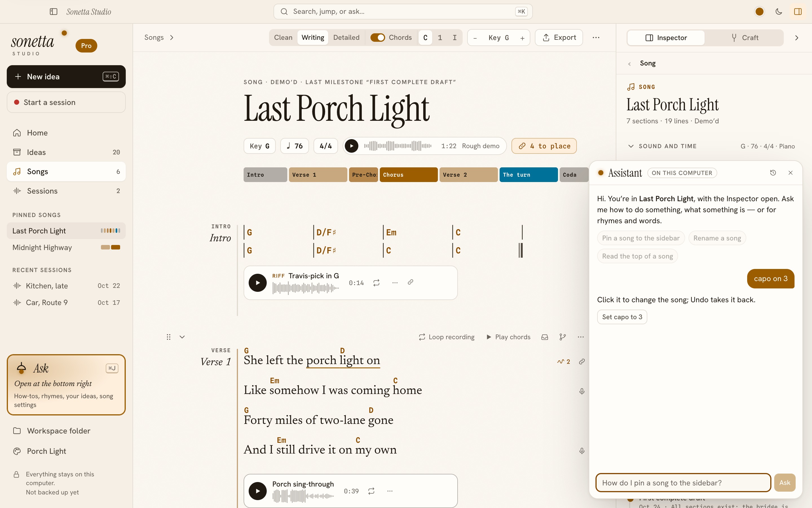Switch chord notation to Roman I
Viewport: 812px width, 508px height.
coord(455,38)
